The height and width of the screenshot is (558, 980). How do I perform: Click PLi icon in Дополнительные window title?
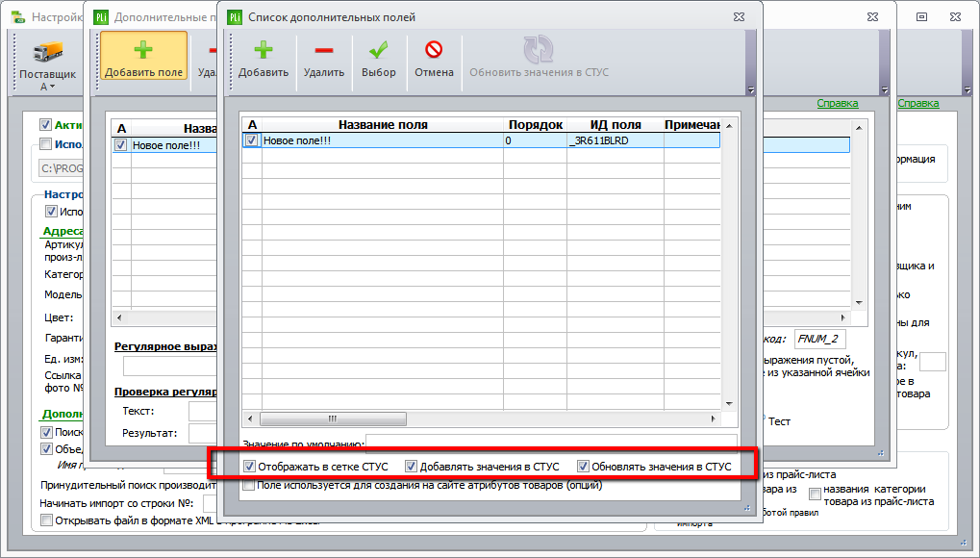(101, 17)
